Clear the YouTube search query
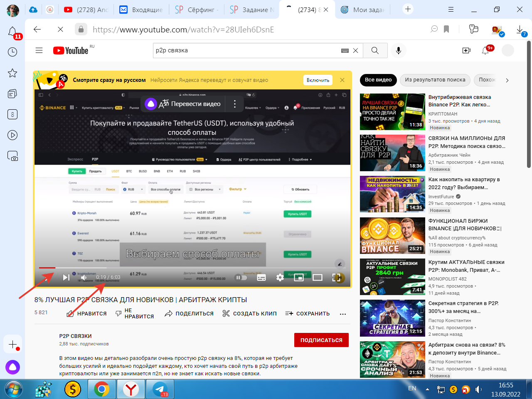 click(355, 51)
